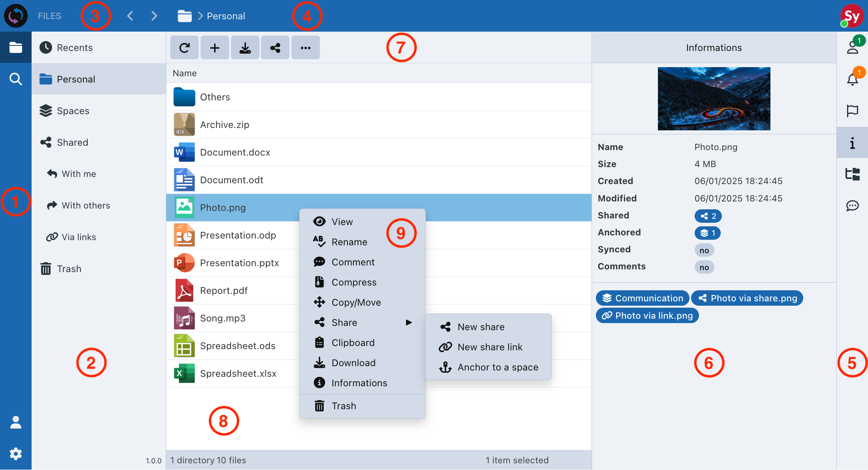The image size is (868, 470).
Task: Open settings via the gear icon
Action: (16, 453)
